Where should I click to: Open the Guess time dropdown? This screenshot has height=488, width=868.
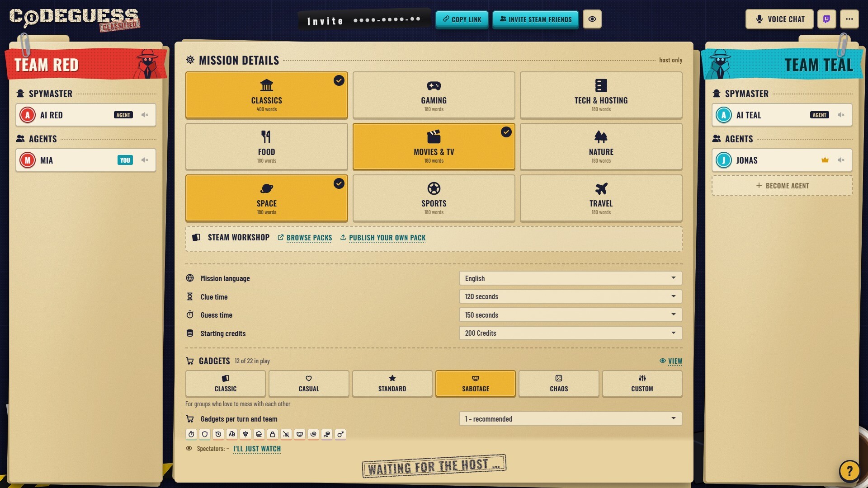click(x=570, y=315)
